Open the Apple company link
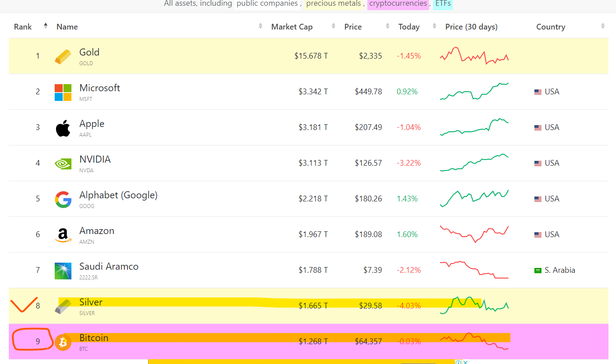Viewport: 616px width, 364px height. (92, 123)
